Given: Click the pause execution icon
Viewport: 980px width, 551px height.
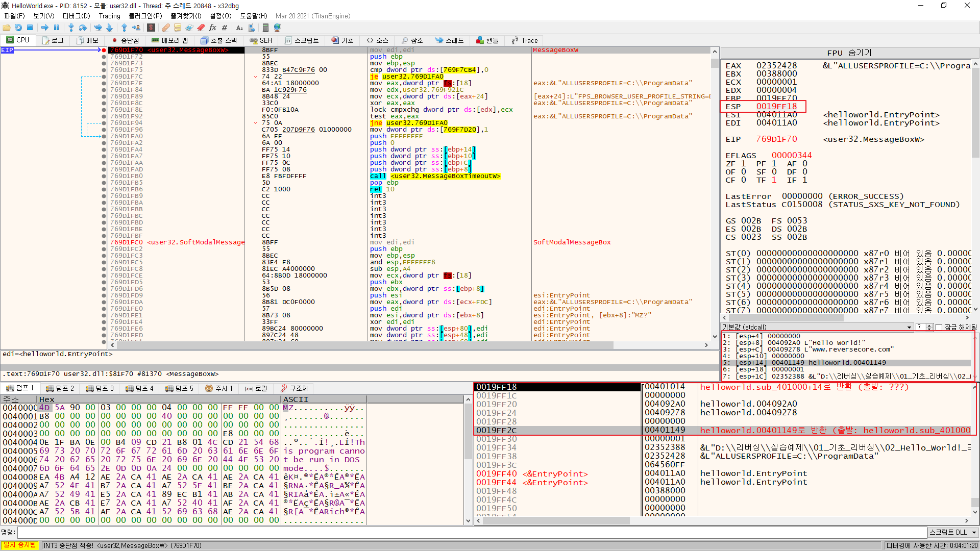Looking at the screenshot, I should click(57, 28).
